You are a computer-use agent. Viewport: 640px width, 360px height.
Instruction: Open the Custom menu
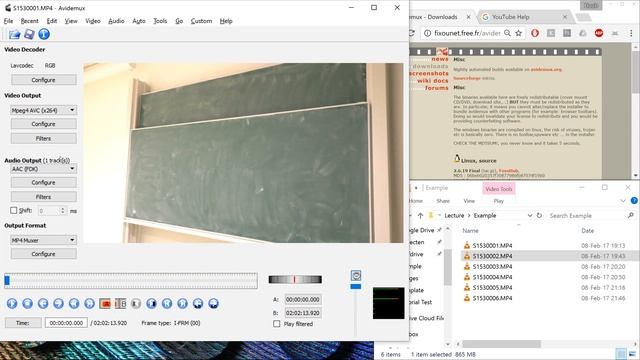point(201,21)
